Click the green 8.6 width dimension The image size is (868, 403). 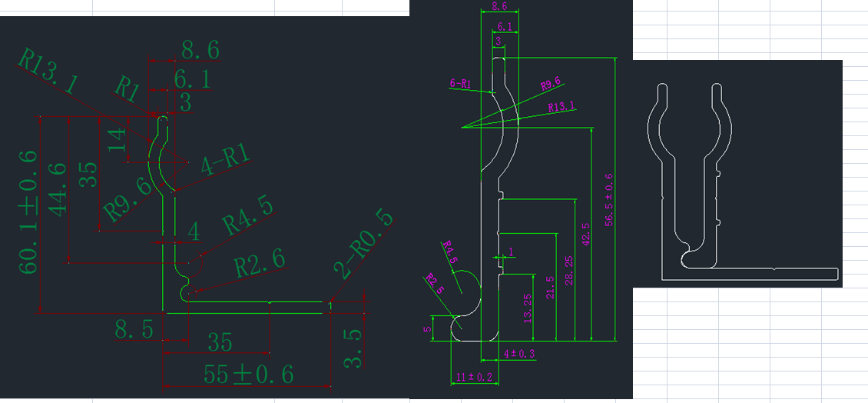pyautogui.click(x=200, y=51)
